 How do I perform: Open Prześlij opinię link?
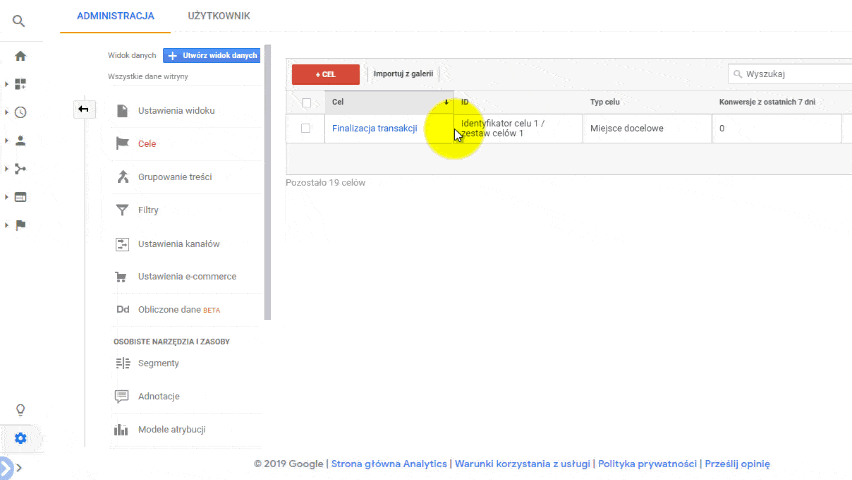[737, 464]
